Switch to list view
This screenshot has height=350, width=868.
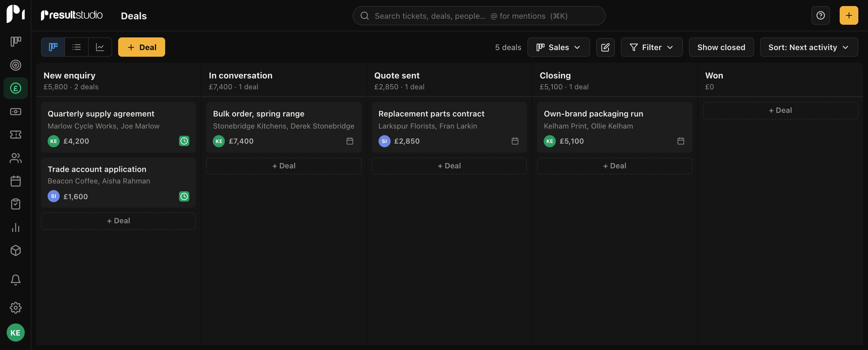click(x=77, y=47)
